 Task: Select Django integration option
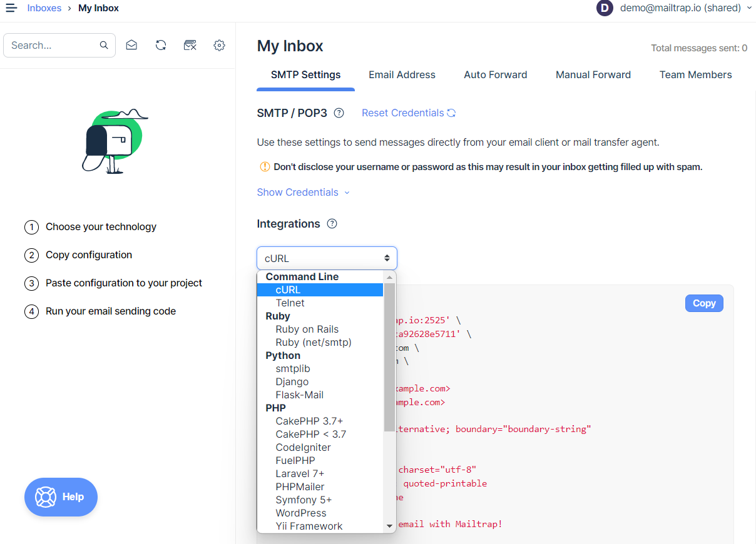(x=320, y=382)
